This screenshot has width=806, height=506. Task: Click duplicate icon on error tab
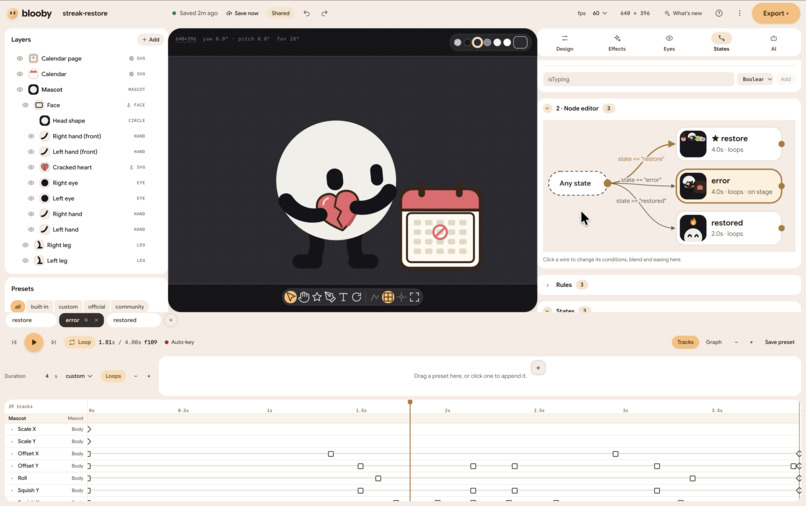click(86, 320)
